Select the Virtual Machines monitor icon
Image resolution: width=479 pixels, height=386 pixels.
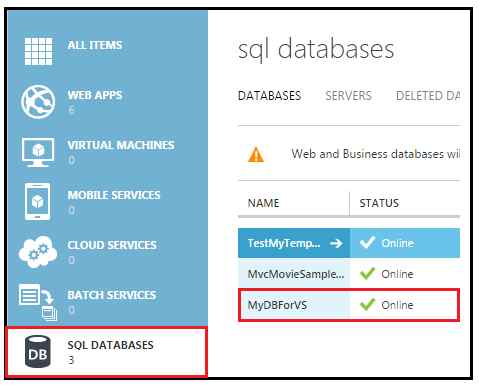coord(38,152)
